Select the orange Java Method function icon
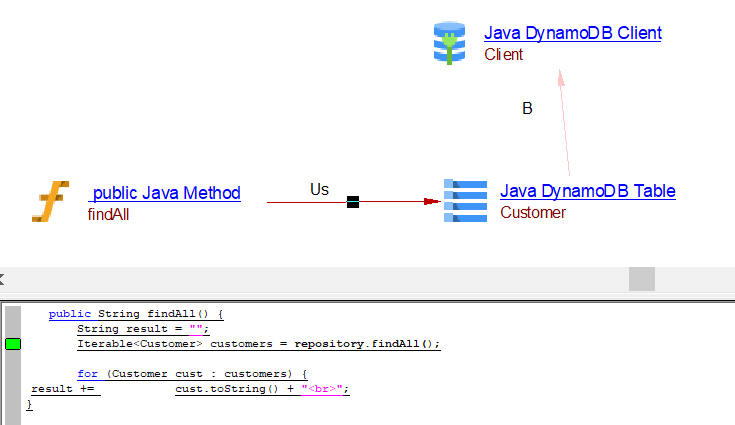This screenshot has width=735, height=425. coord(50,201)
